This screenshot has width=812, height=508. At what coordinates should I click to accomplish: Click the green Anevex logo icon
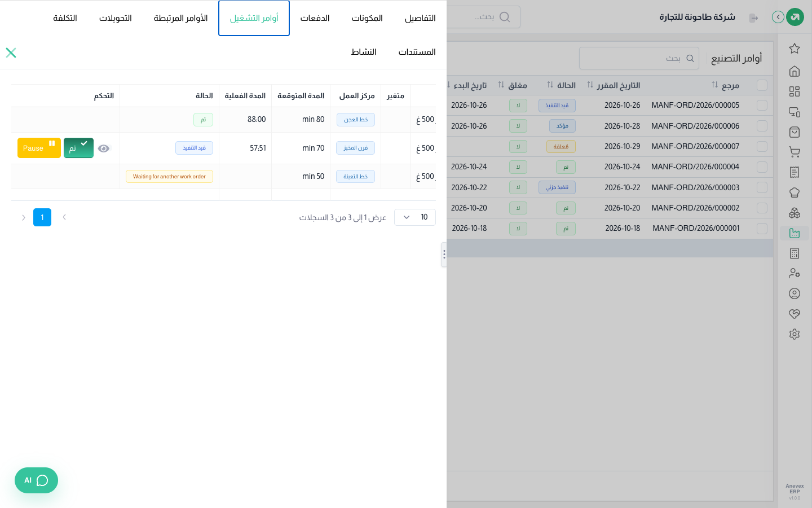click(795, 17)
